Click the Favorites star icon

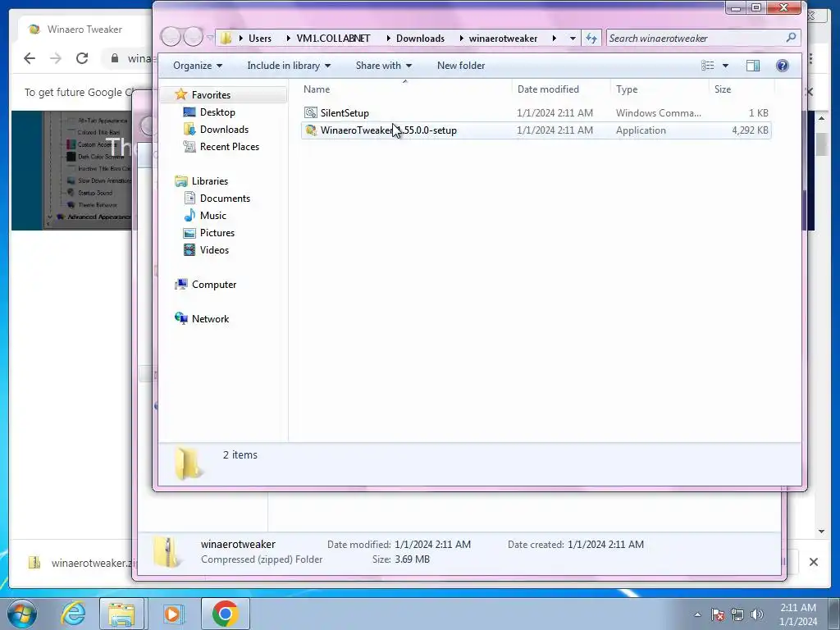coord(181,94)
